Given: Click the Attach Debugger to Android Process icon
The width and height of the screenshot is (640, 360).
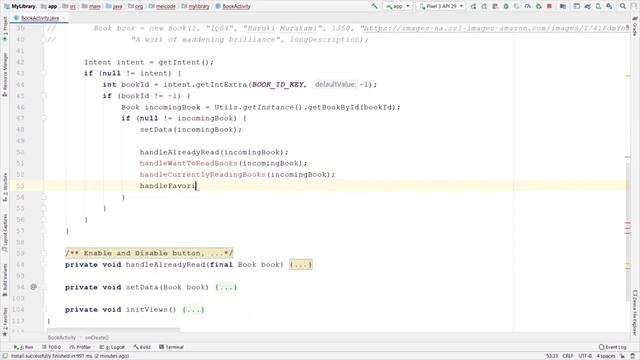Looking at the screenshot, I should [x=539, y=6].
